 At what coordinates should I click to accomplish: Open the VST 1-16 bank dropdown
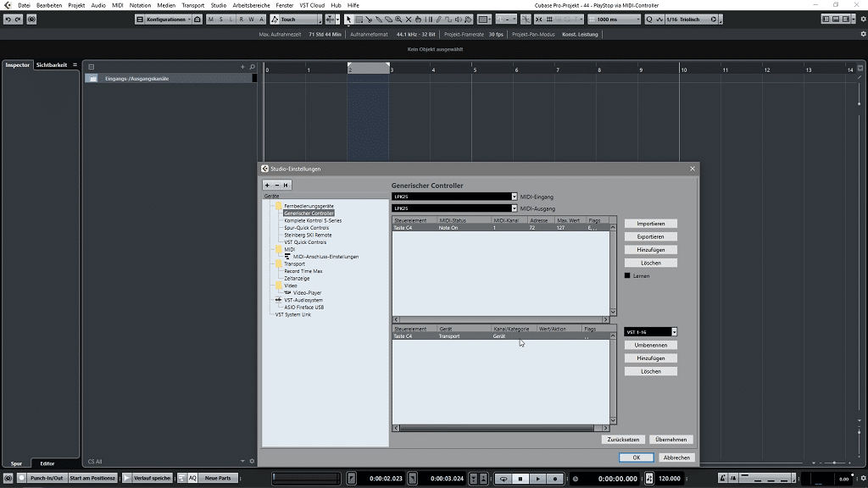[x=650, y=332]
